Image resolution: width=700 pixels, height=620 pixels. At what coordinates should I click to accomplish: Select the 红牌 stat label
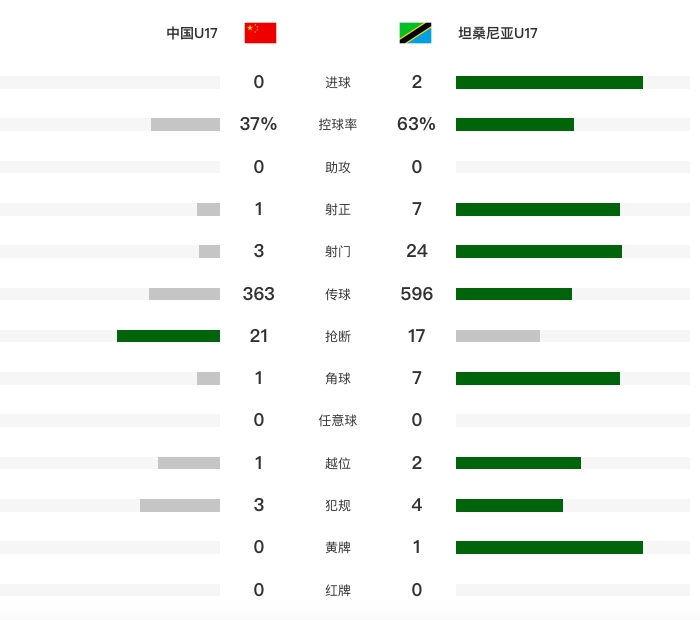[338, 591]
